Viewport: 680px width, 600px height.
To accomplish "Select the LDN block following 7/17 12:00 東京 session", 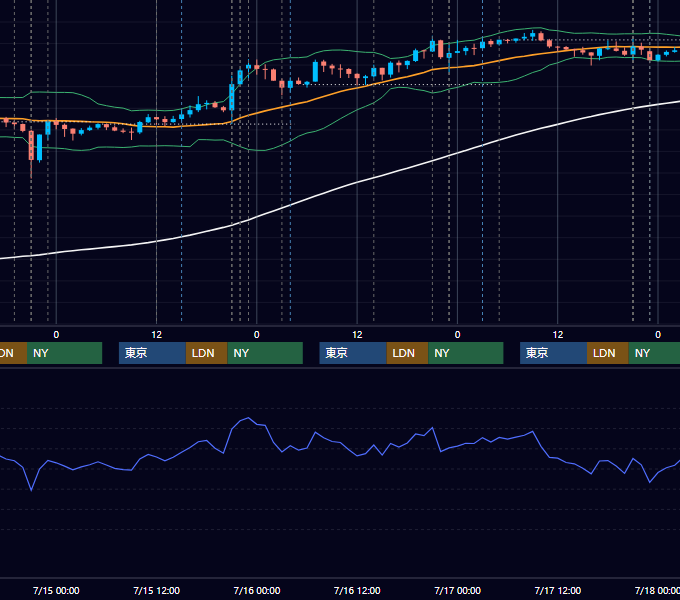I will pyautogui.click(x=608, y=353).
